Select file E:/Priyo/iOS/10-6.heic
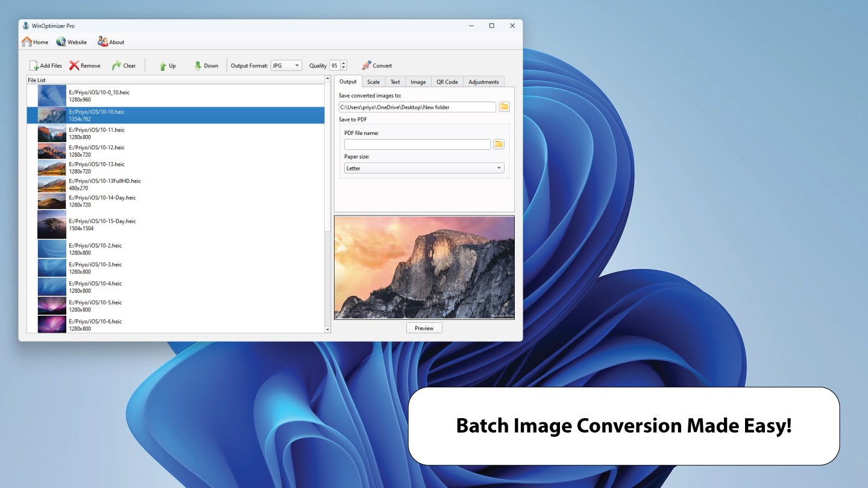 pyautogui.click(x=175, y=325)
